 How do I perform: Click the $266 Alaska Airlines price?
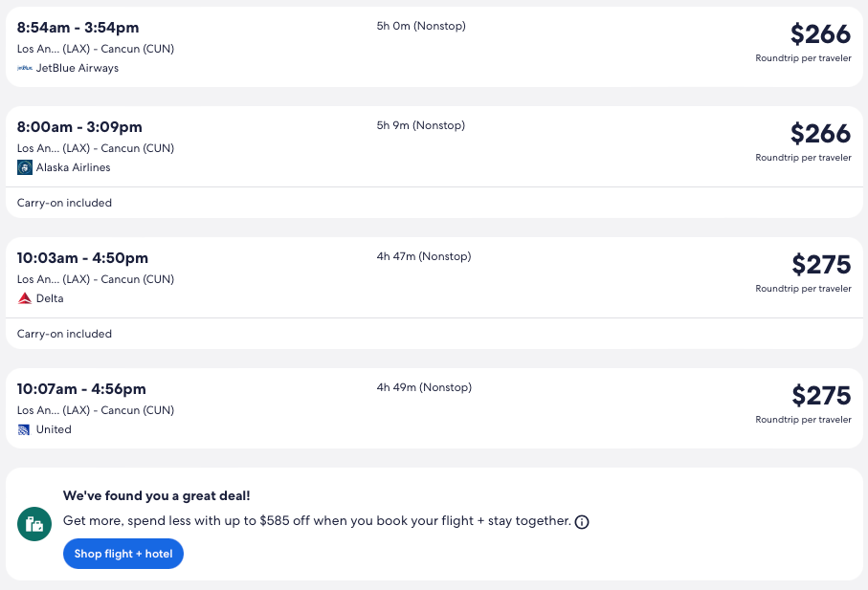pyautogui.click(x=820, y=134)
